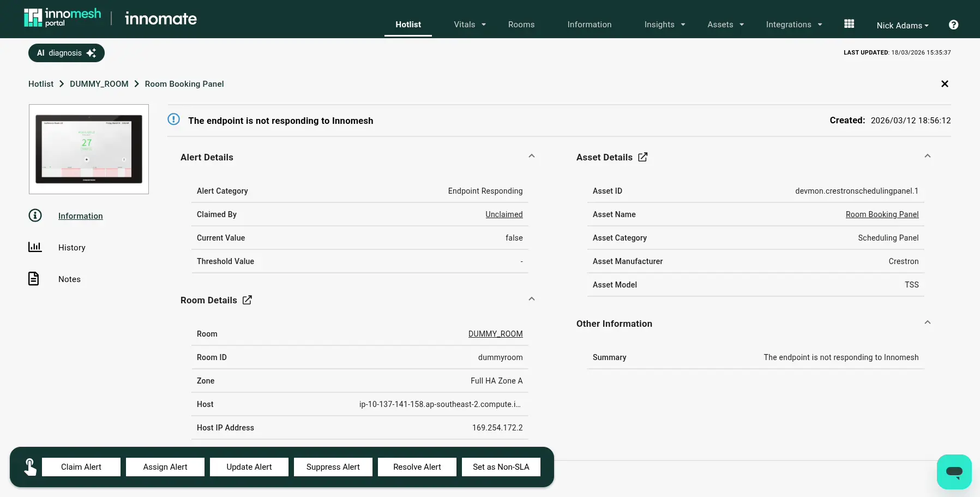The image size is (980, 497).
Task: Click the scheduling panel device thumbnail
Action: coord(89,149)
